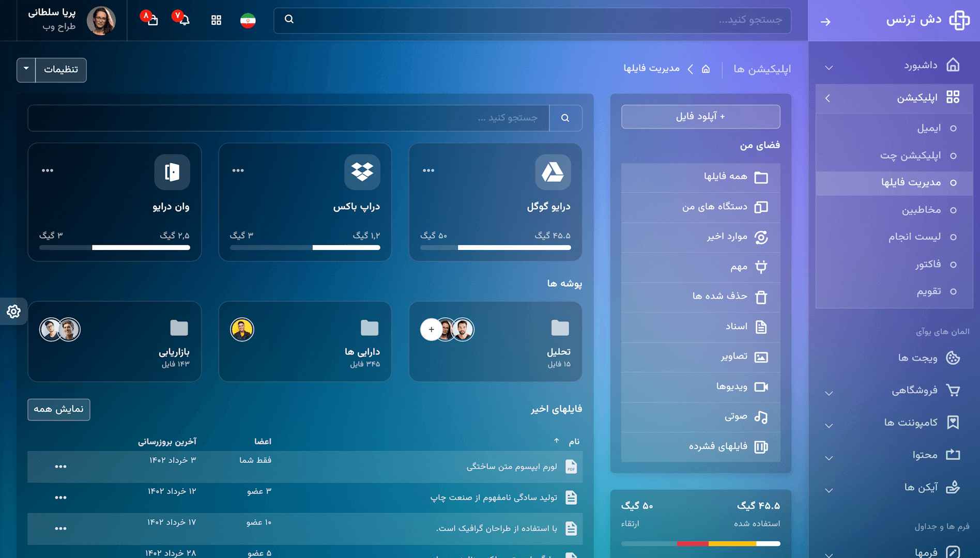Viewport: 980px width, 558px height.
Task: Open فایلهای فشرده list item
Action: coord(701,446)
